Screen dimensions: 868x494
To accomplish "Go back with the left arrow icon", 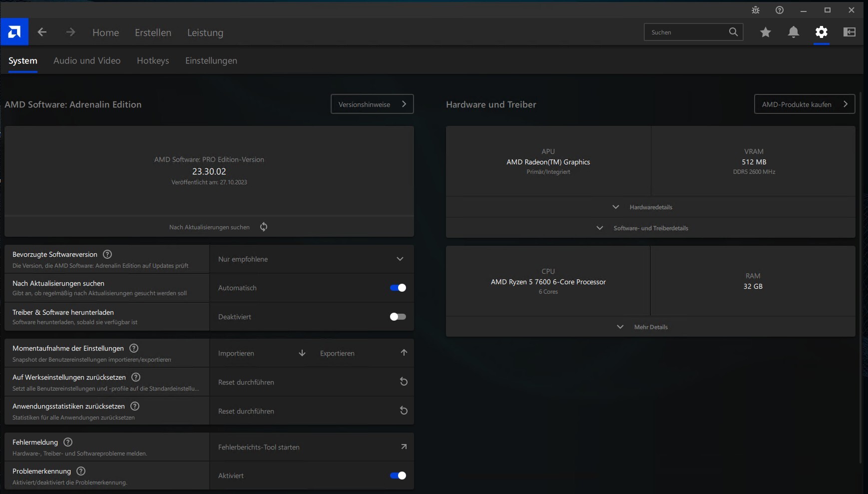I will (x=42, y=32).
